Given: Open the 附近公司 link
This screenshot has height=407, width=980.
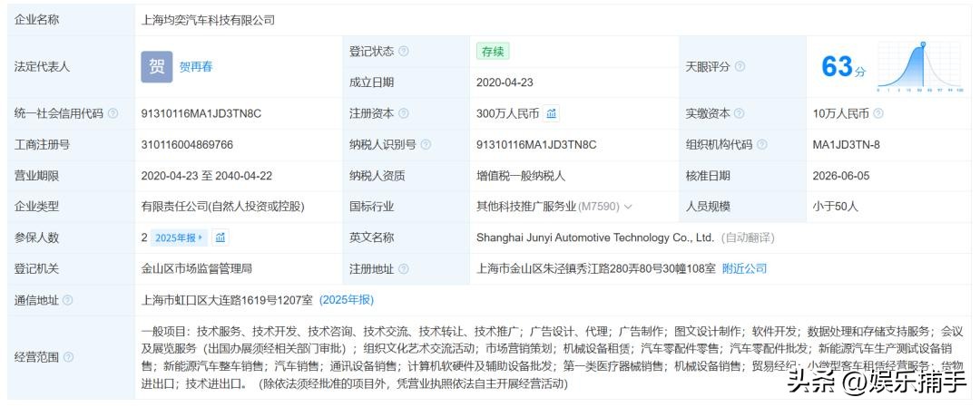Looking at the screenshot, I should (x=744, y=269).
